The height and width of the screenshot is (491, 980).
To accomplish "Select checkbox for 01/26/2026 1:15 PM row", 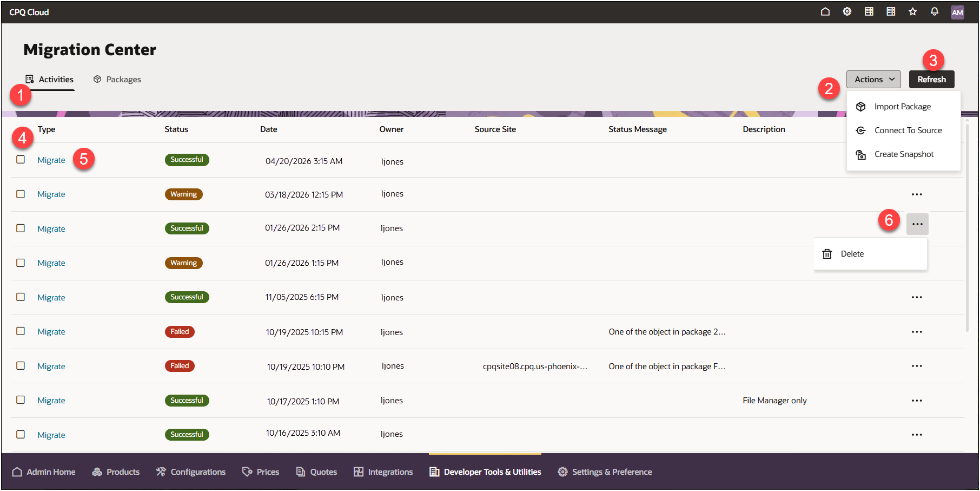I will (21, 263).
